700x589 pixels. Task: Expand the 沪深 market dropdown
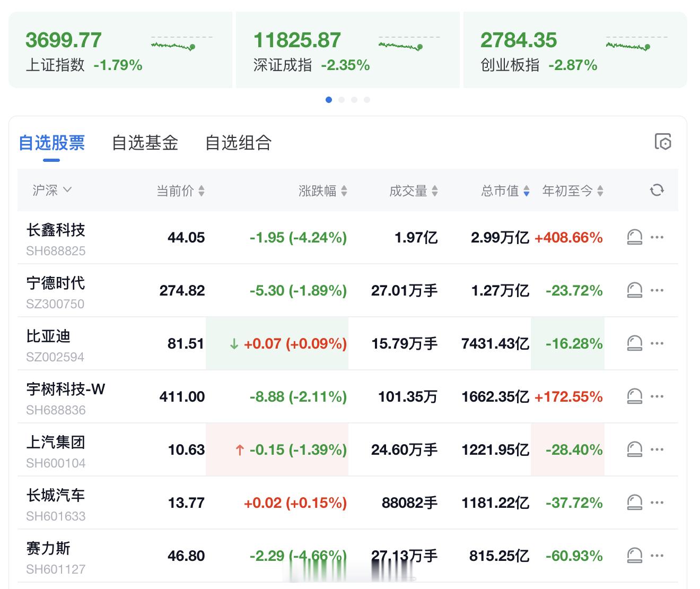point(52,190)
